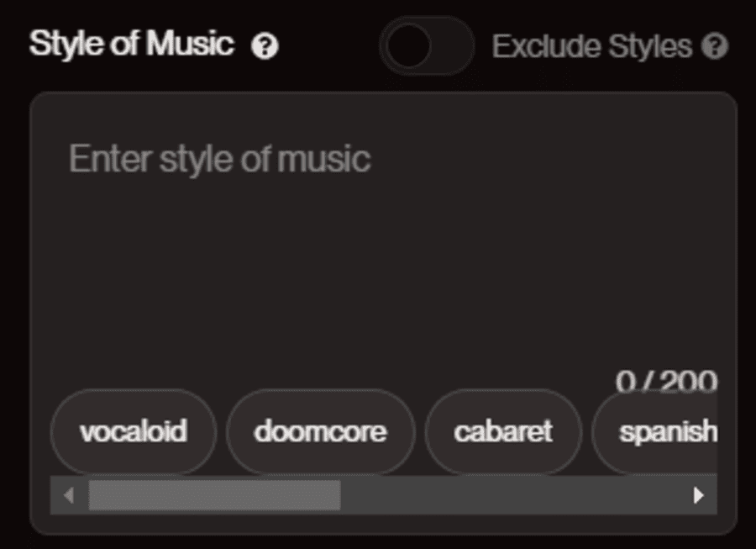756x549 pixels.
Task: Click the right unfilled half of the Exclude Styles switch
Action: click(x=452, y=46)
